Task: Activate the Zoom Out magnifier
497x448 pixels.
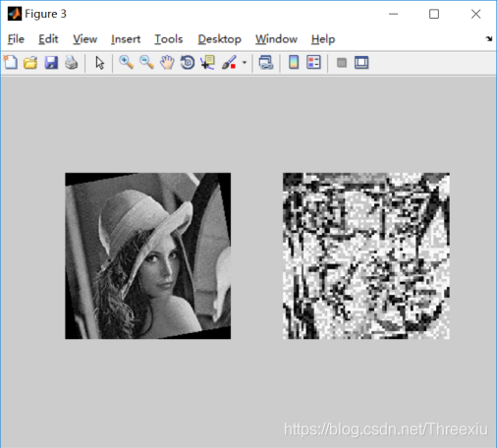Action: click(x=146, y=62)
